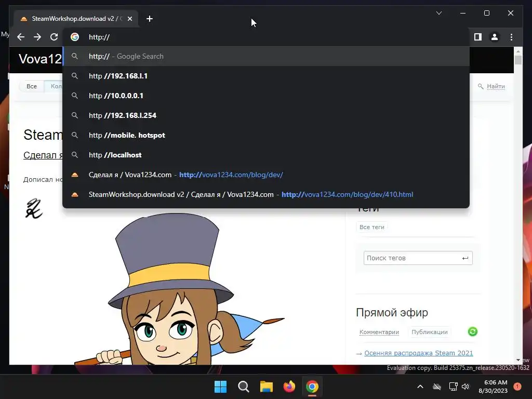The height and width of the screenshot is (399, 532).
Task: Click the Hat Kid cartoon image
Action: tap(180, 288)
